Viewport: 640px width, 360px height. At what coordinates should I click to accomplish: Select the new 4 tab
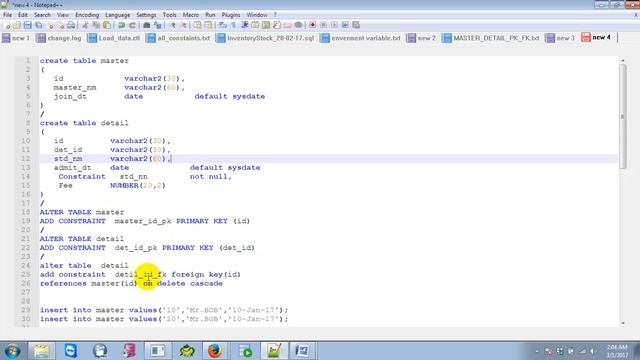597,38
